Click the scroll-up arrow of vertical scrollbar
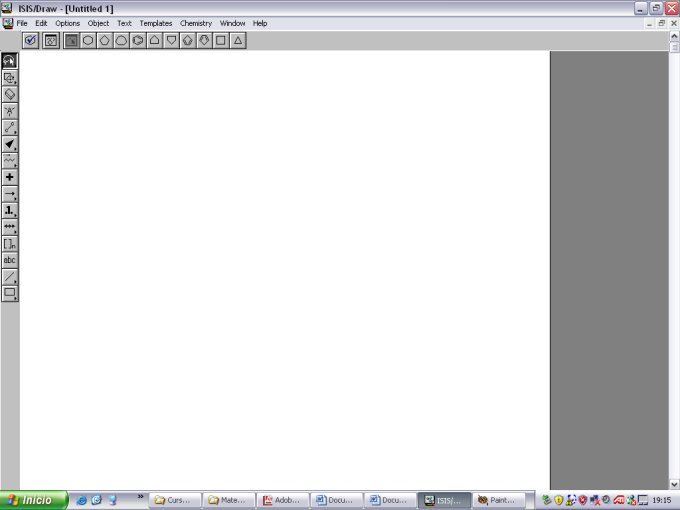Viewport: 680px width, 510px height. 674,36
